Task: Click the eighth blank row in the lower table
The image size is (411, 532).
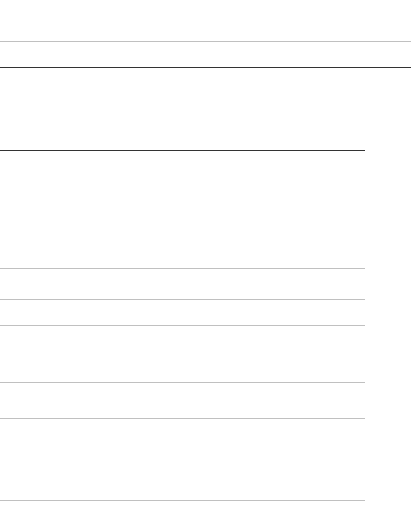Action: pyautogui.click(x=182, y=354)
